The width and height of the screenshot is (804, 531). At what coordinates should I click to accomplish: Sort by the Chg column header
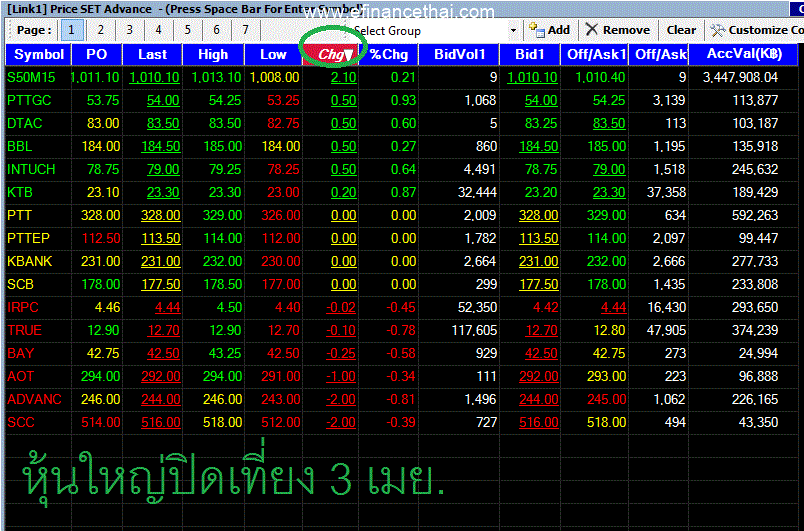click(x=331, y=54)
